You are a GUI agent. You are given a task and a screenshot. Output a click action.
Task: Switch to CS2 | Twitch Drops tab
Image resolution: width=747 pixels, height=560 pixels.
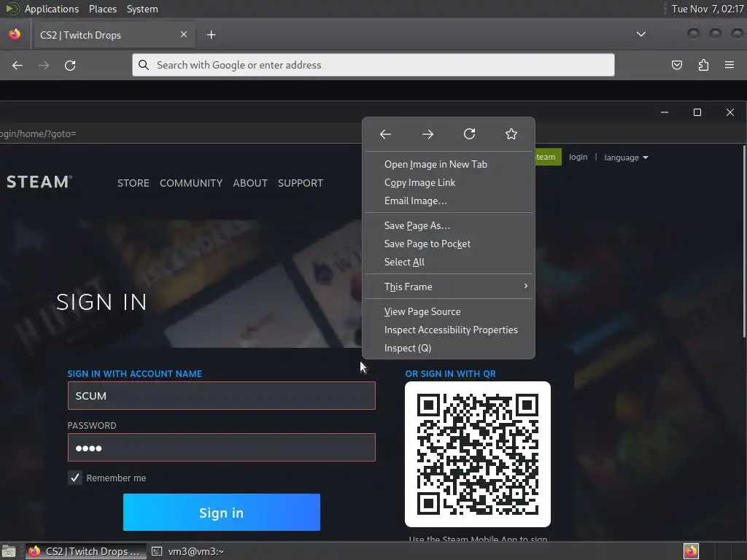point(113,35)
